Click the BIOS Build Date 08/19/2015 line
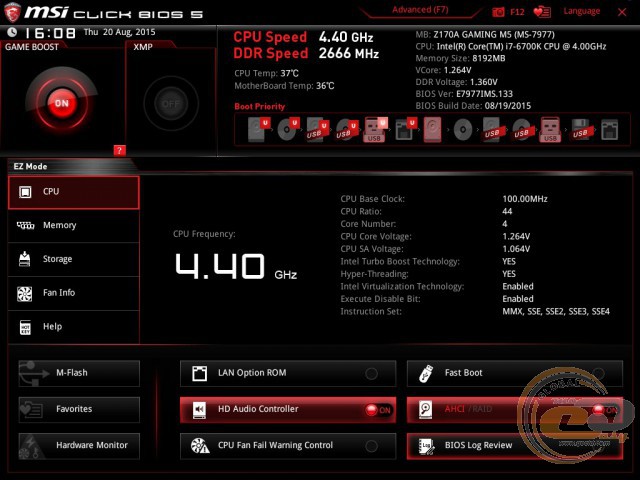 click(473, 106)
